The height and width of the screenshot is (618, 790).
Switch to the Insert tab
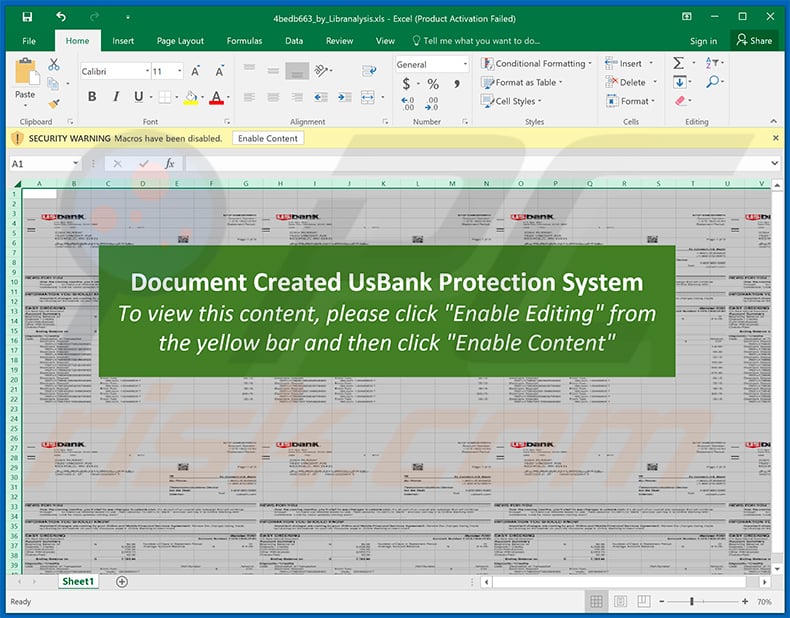pos(123,41)
